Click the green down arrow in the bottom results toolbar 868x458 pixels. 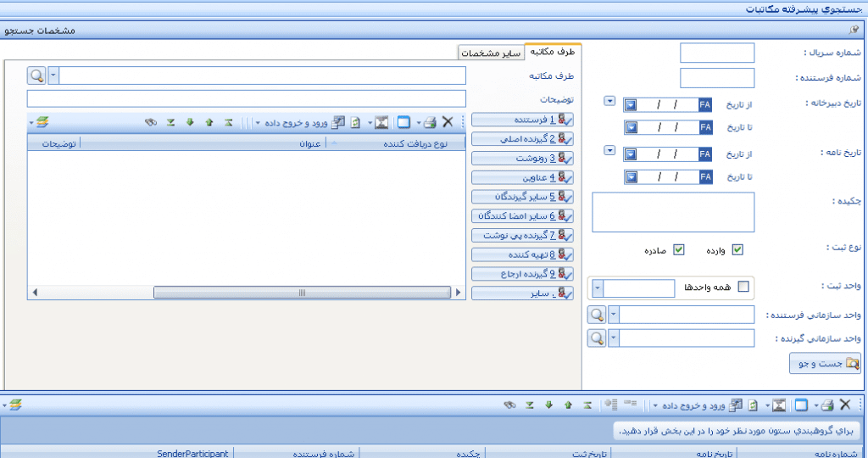click(x=548, y=405)
